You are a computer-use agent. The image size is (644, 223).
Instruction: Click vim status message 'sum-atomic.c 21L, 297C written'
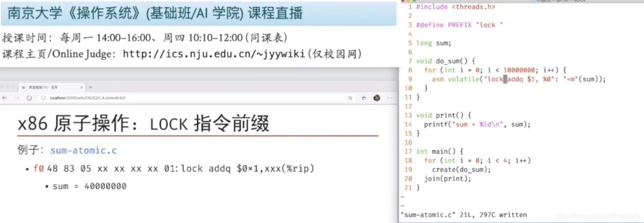464,215
